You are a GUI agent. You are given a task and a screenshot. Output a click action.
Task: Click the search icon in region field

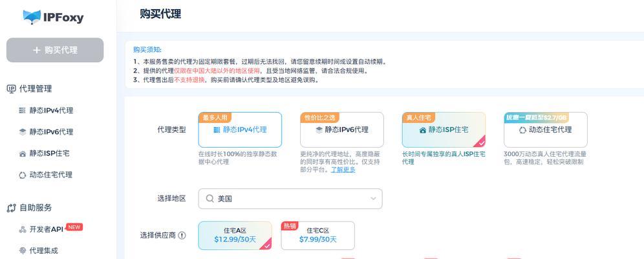pos(210,199)
